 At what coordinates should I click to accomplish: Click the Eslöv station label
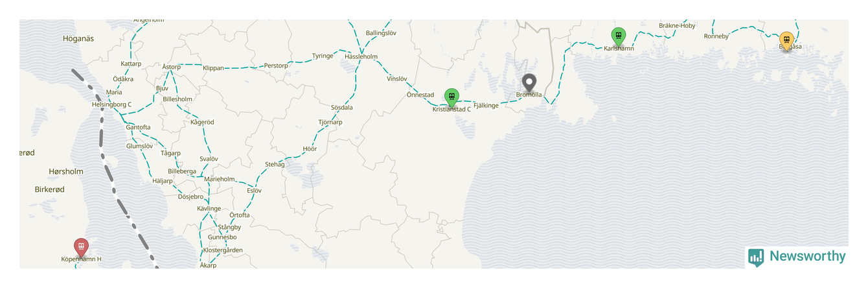[x=254, y=191]
